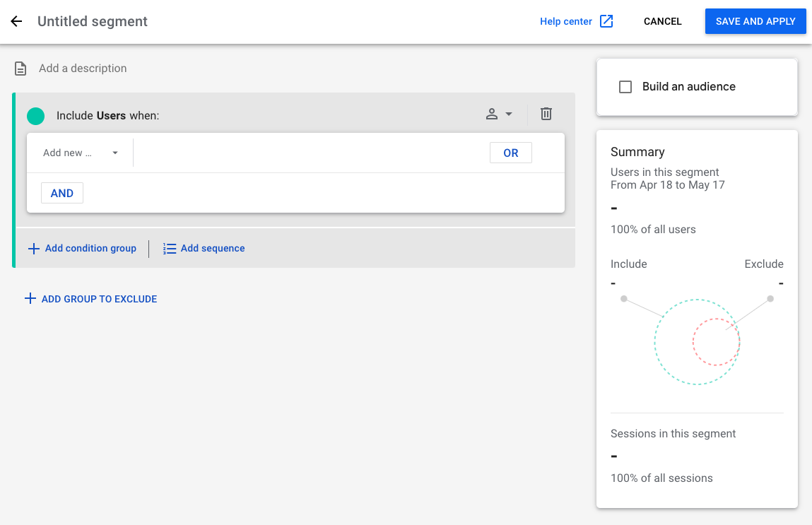This screenshot has width=812, height=525.
Task: Delete the condition group with trash icon
Action: [546, 114]
